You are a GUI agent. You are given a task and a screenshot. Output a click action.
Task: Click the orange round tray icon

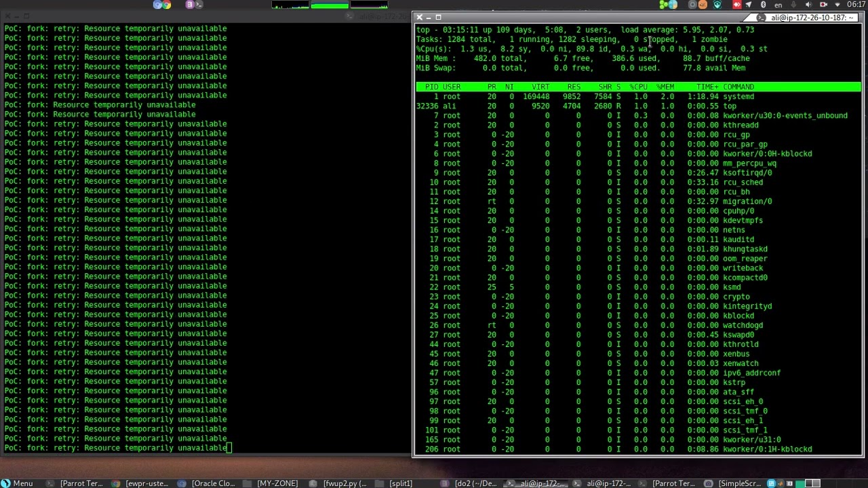[703, 5]
